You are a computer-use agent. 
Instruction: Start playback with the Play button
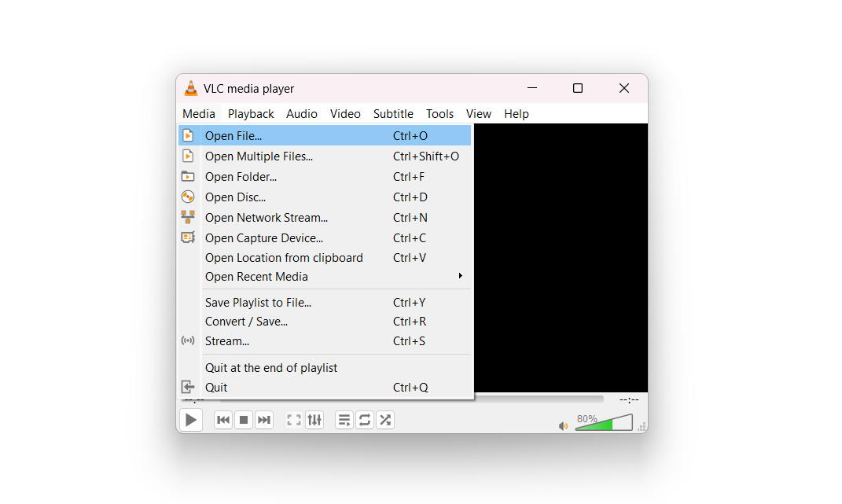(x=190, y=420)
